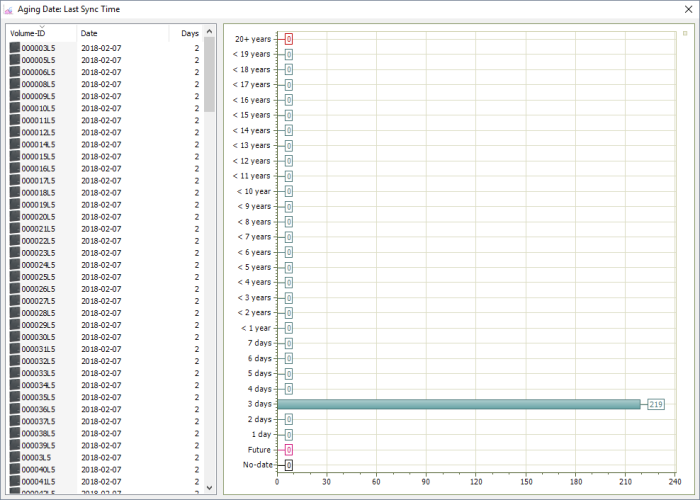700x500 pixels.
Task: Close the Aging Date window
Action: 688,9
